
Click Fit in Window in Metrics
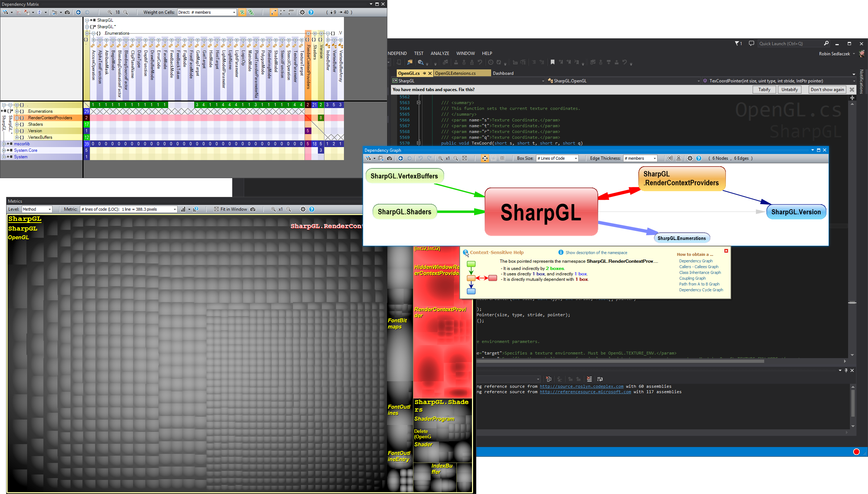point(230,209)
